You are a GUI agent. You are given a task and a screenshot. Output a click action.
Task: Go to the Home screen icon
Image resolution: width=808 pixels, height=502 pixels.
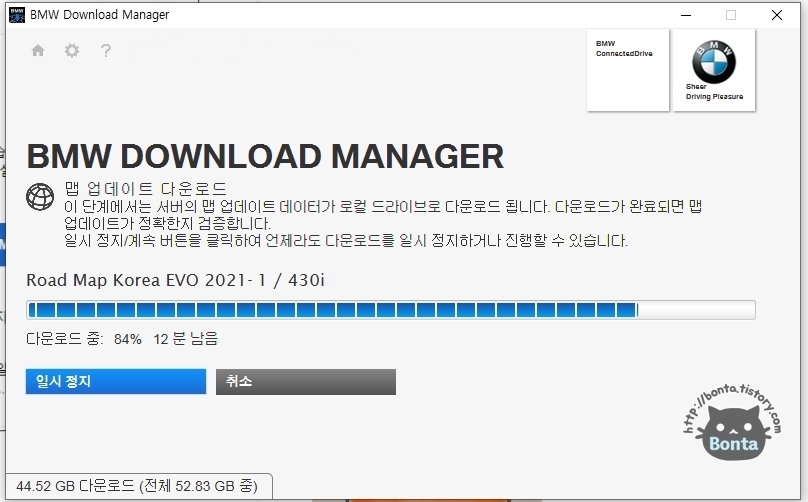coord(38,51)
